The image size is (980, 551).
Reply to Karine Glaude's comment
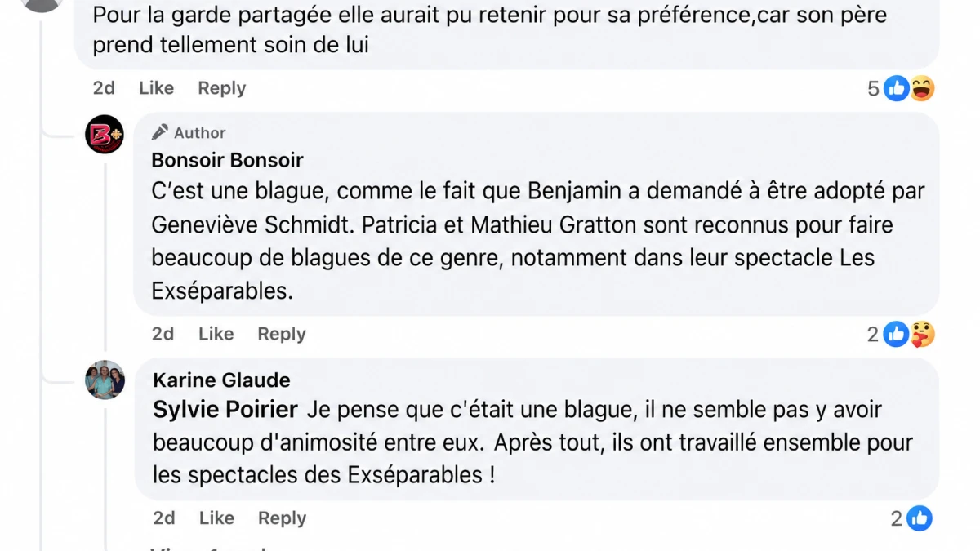coord(282,518)
